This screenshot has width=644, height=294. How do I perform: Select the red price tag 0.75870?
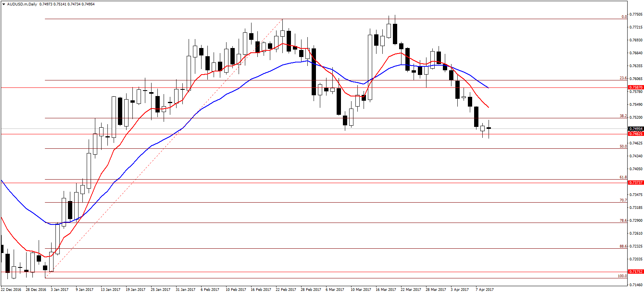(635, 87)
